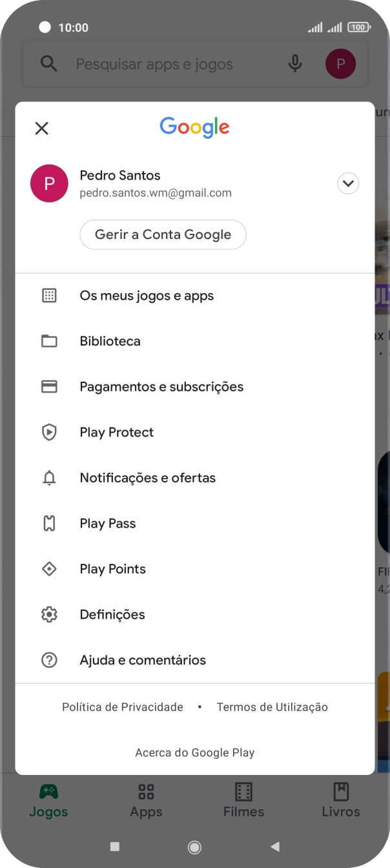This screenshot has width=390, height=868.
Task: Switch to the Livros tab
Action: tap(341, 801)
